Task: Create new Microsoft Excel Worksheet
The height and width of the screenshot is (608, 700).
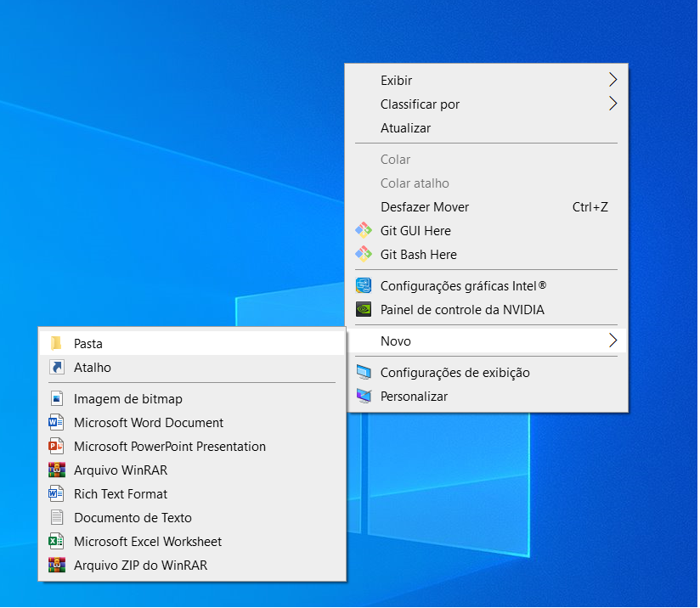Action: [192, 542]
